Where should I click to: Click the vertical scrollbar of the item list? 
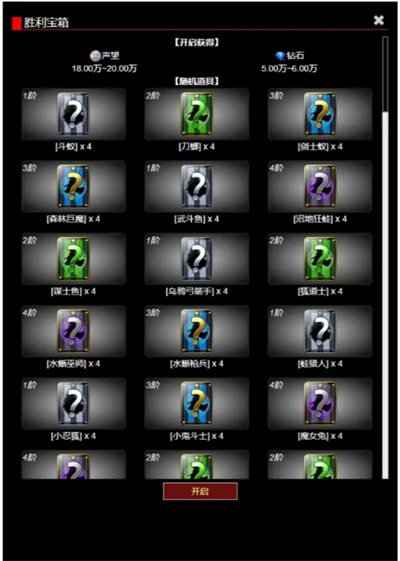pos(385,258)
